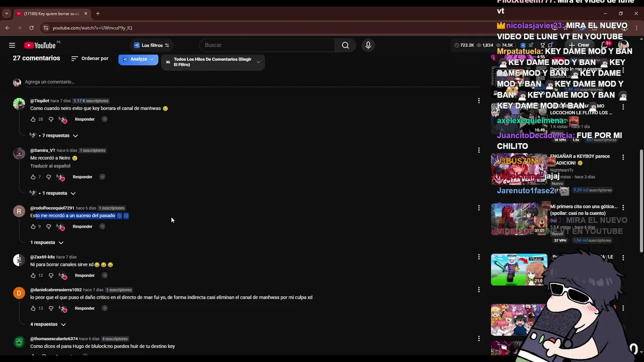The image size is (644, 362).
Task: Dislike the @Tiopilot comment
Action: pos(51,119)
